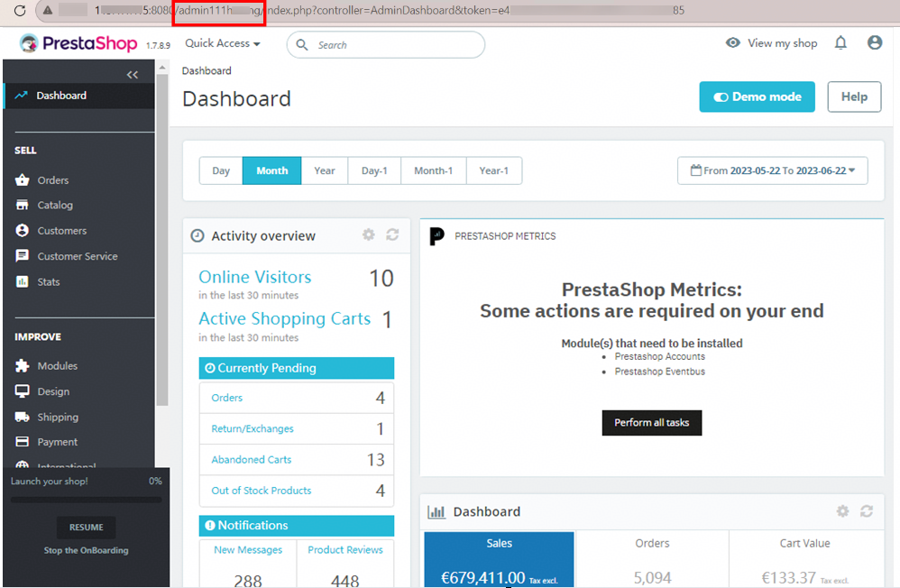The height and width of the screenshot is (588, 900).
Task: Click the Help button
Action: click(854, 97)
